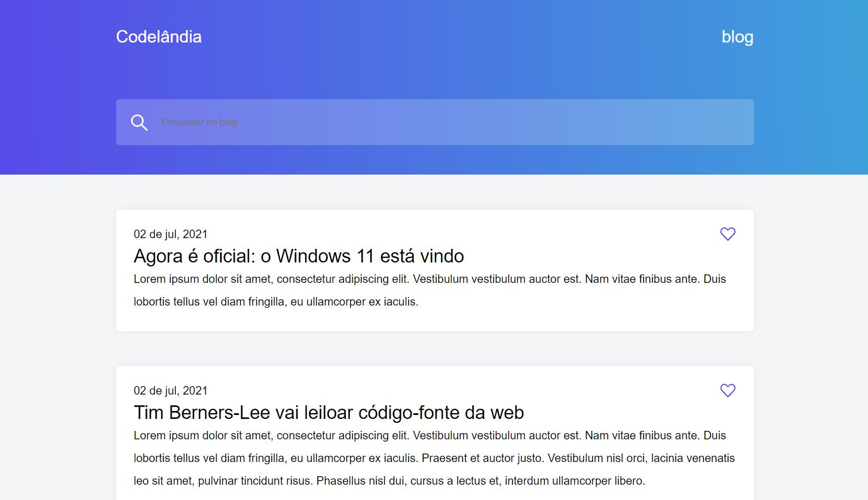Click the date on the Windows 11 post

(171, 234)
